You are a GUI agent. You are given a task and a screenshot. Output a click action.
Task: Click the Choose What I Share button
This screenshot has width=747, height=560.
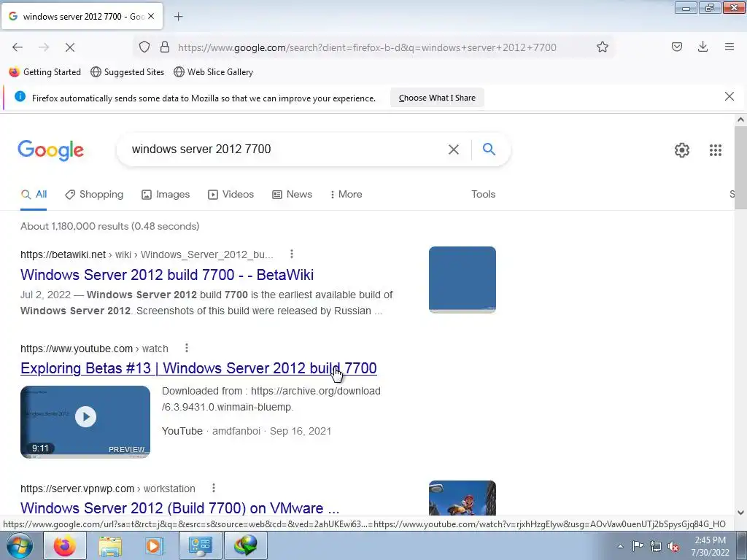pyautogui.click(x=437, y=98)
